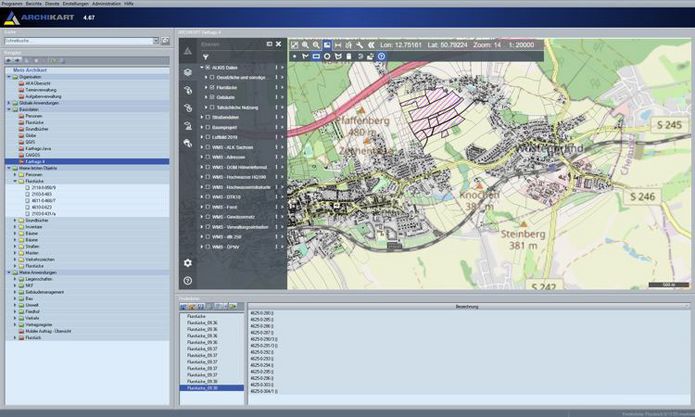Select the rectangle drawing tool on map toolbar
The width and height of the screenshot is (695, 417).
point(316,56)
